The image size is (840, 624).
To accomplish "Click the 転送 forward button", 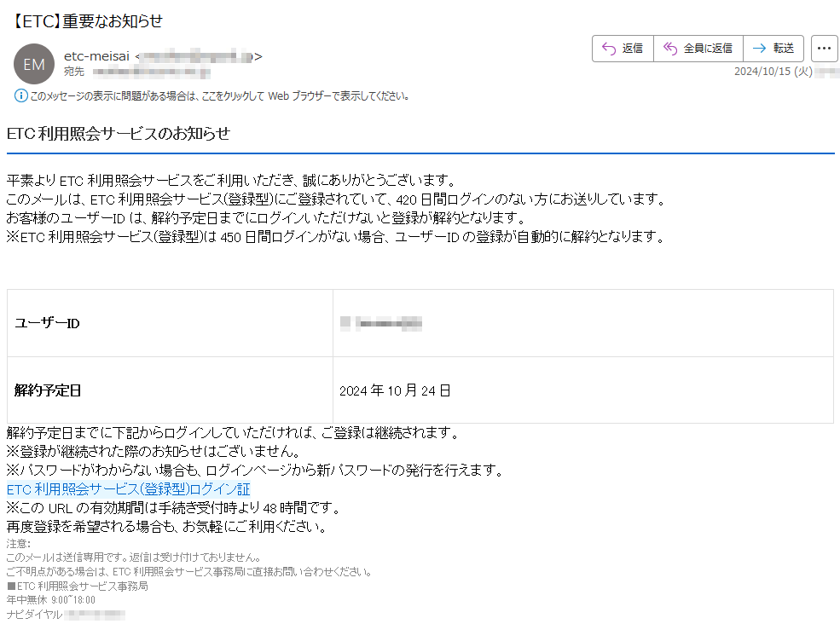I will click(x=773, y=49).
